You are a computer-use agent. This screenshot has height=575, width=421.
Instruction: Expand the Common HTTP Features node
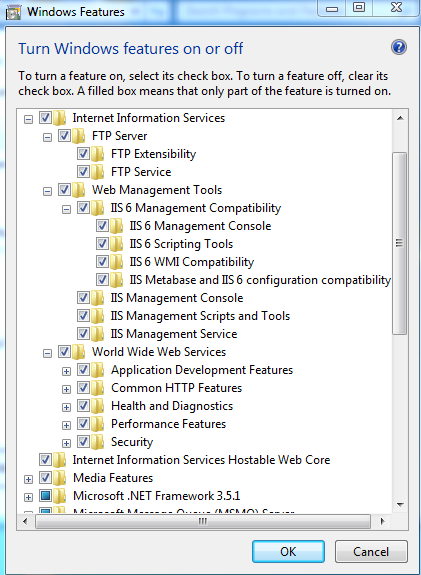click(66, 389)
